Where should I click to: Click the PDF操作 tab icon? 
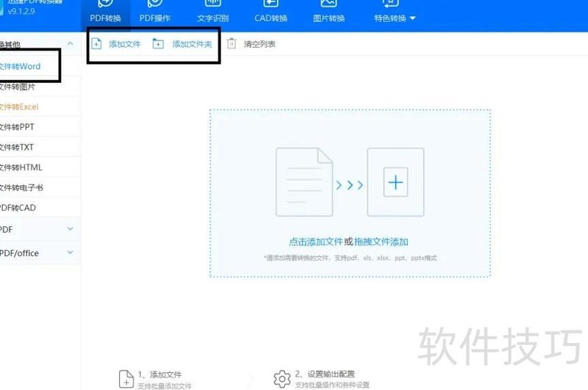(x=155, y=4)
